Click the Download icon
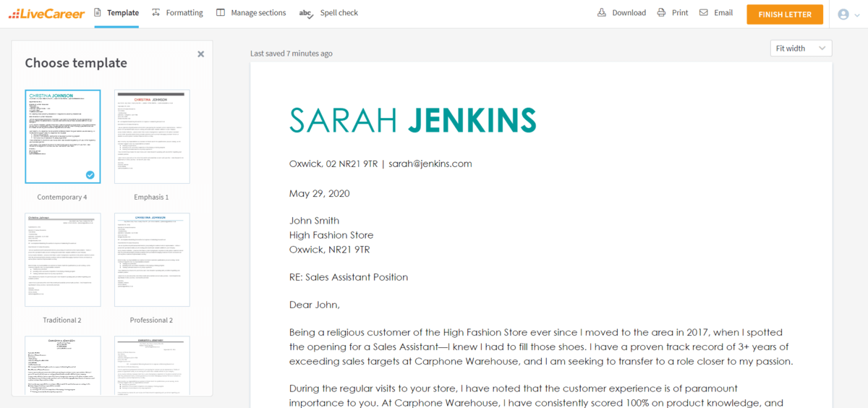 pos(601,13)
